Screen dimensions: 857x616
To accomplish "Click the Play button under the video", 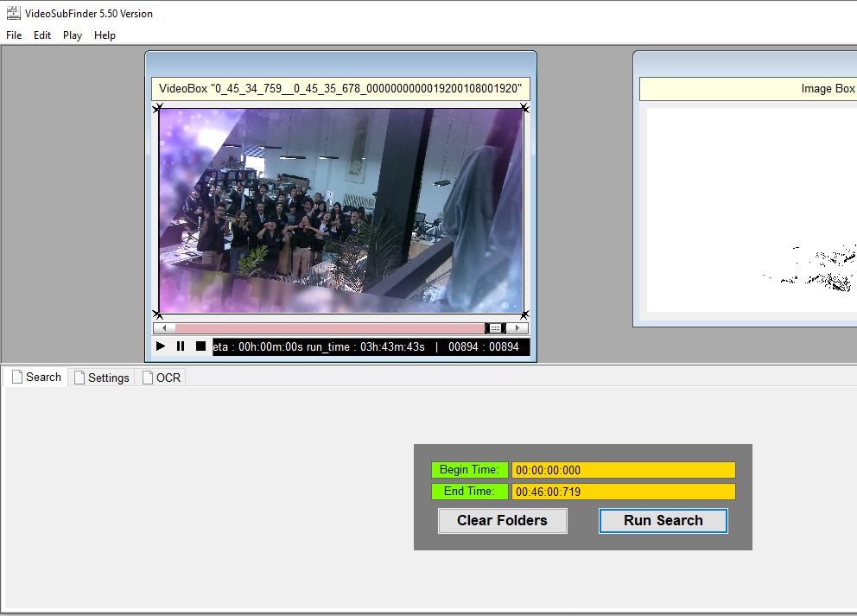I will point(161,346).
